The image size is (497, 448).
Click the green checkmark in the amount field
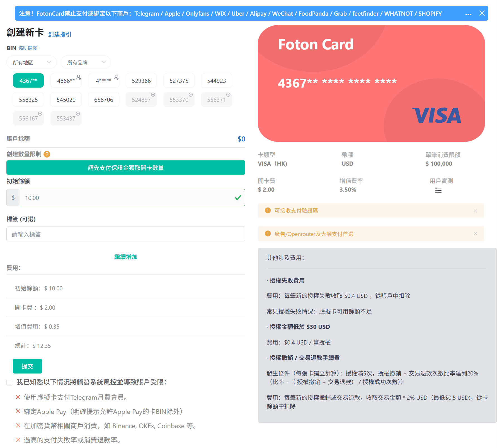tap(238, 198)
